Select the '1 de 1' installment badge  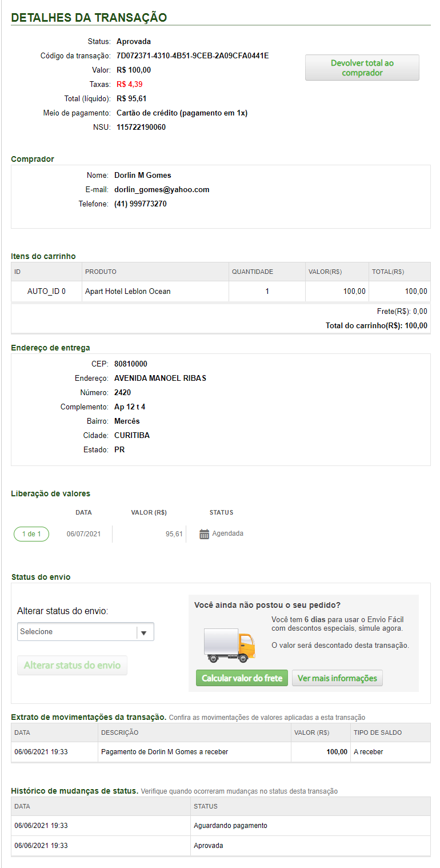31,534
